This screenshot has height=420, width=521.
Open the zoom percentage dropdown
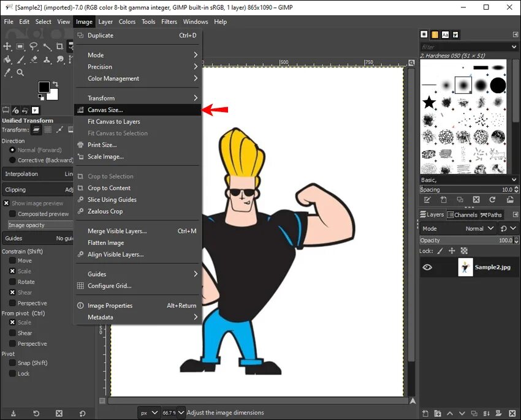pos(181,413)
